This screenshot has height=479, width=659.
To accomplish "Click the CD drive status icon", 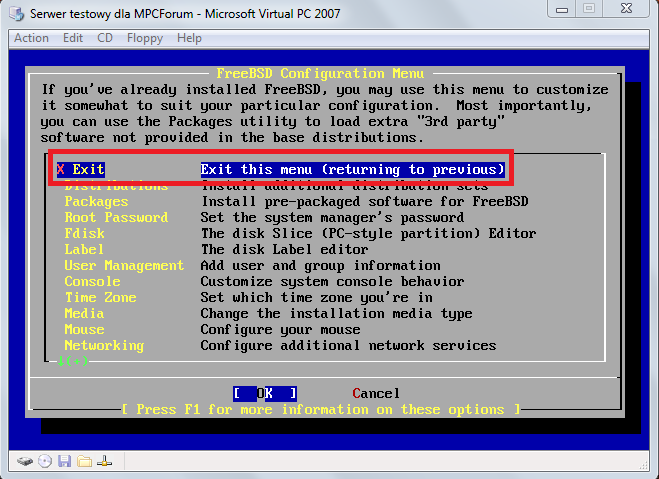I will 45,461.
